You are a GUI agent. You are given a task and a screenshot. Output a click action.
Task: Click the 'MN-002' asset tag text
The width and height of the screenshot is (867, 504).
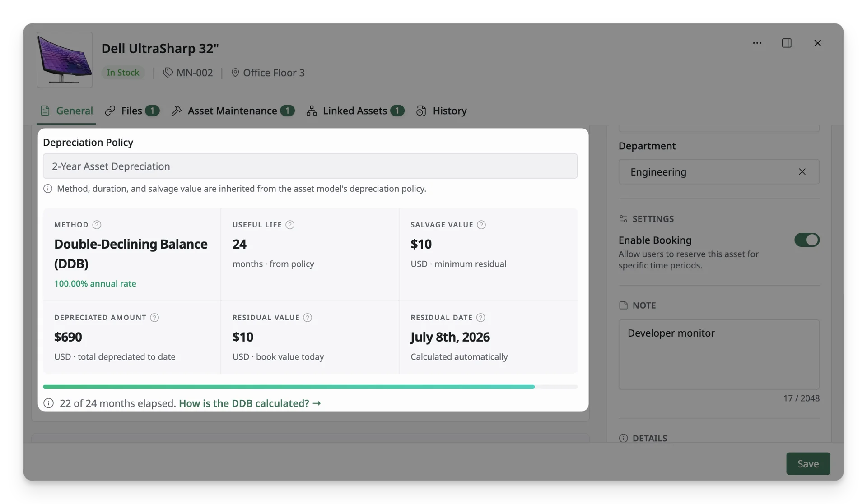click(195, 73)
